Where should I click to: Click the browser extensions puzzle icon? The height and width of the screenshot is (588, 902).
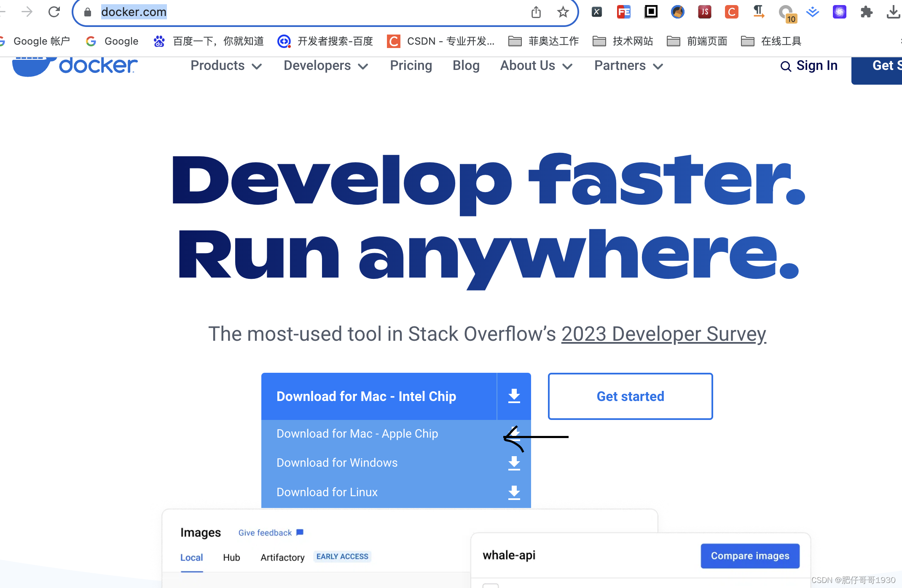867,12
